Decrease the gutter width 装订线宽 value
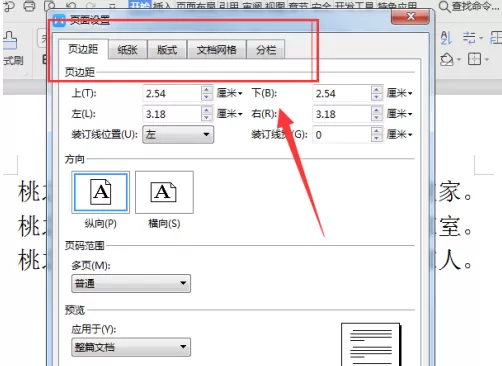Viewport: 502px width, 366px height. tap(376, 138)
